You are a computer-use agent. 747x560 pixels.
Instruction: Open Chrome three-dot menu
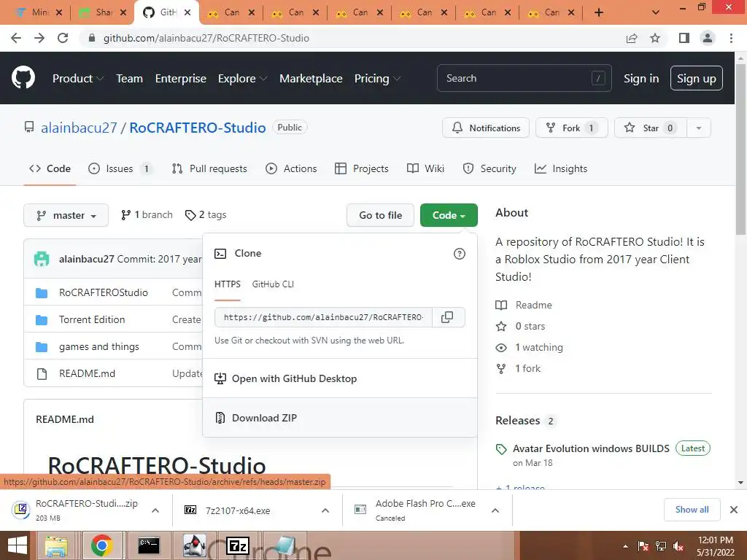[x=731, y=38]
